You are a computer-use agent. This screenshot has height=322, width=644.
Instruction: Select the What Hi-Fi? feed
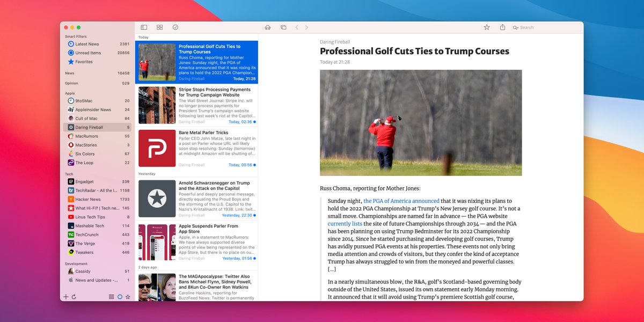[98, 208]
